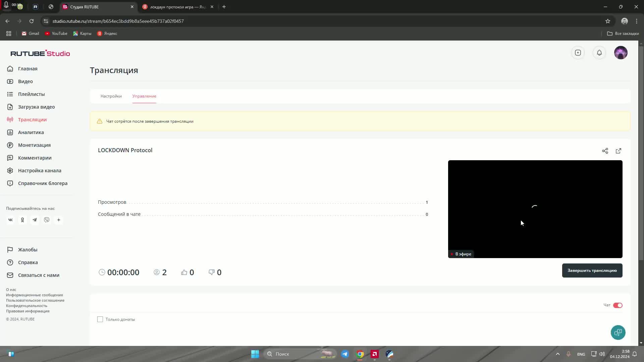Click the thumbs down dislikes icon
The width and height of the screenshot is (644, 362).
[x=211, y=272]
